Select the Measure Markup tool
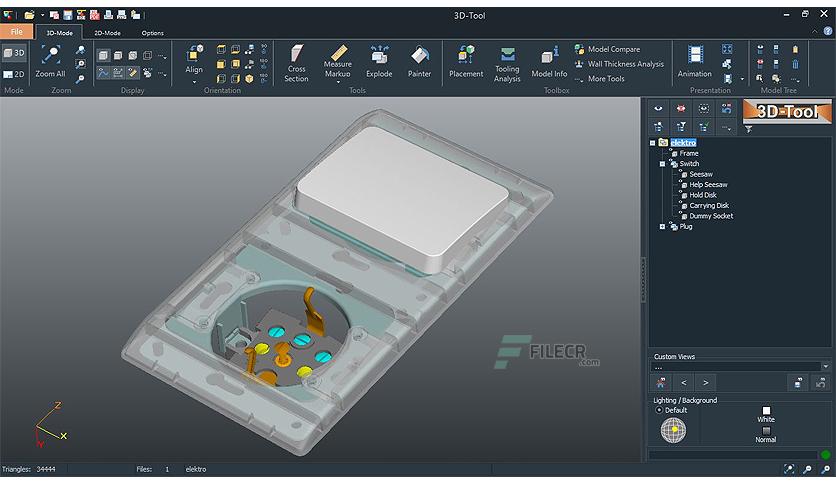 (x=337, y=63)
